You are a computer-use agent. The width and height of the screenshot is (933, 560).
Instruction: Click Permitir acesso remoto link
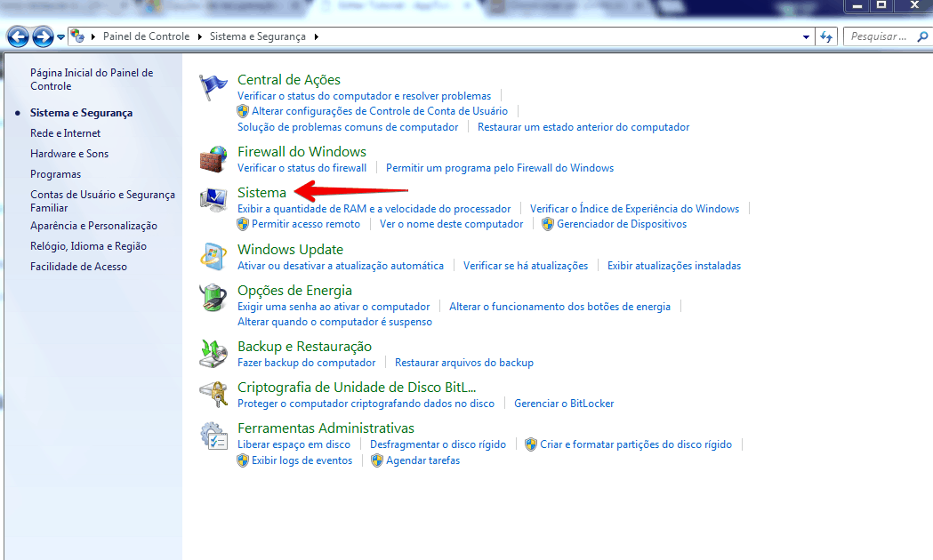click(306, 224)
